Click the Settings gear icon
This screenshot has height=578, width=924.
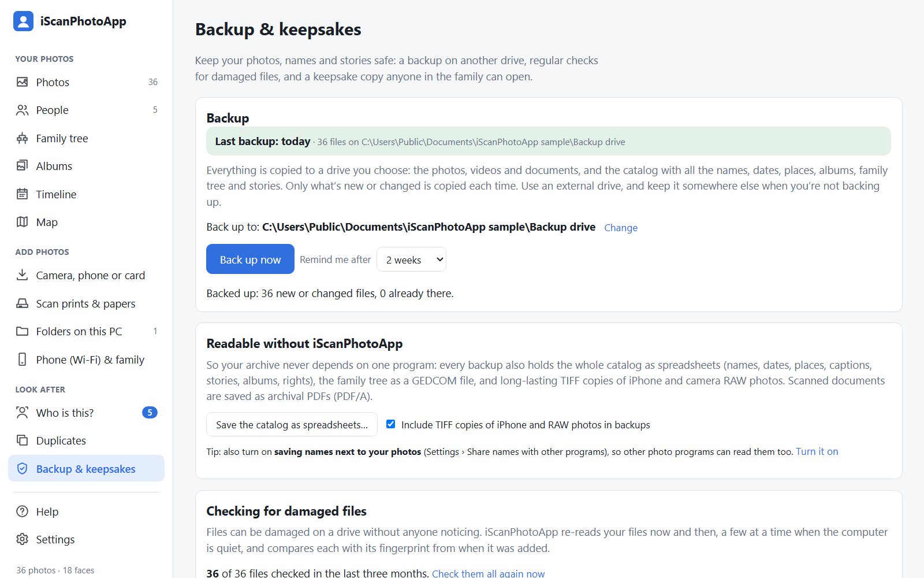point(22,539)
